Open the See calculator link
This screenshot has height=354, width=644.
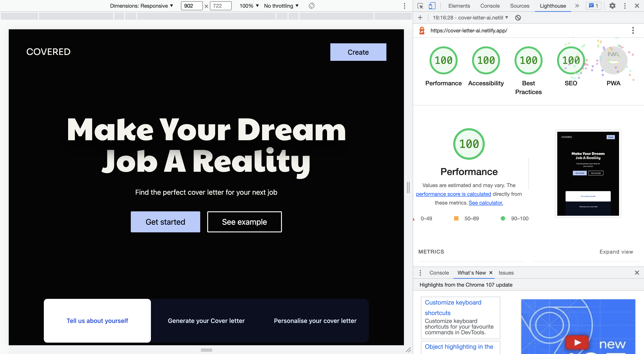(486, 203)
